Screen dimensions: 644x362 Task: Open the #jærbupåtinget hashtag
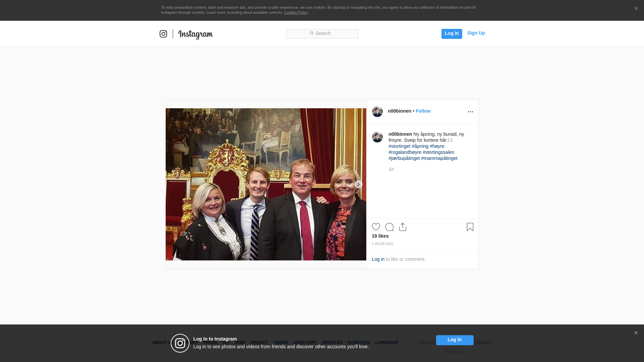404,158
